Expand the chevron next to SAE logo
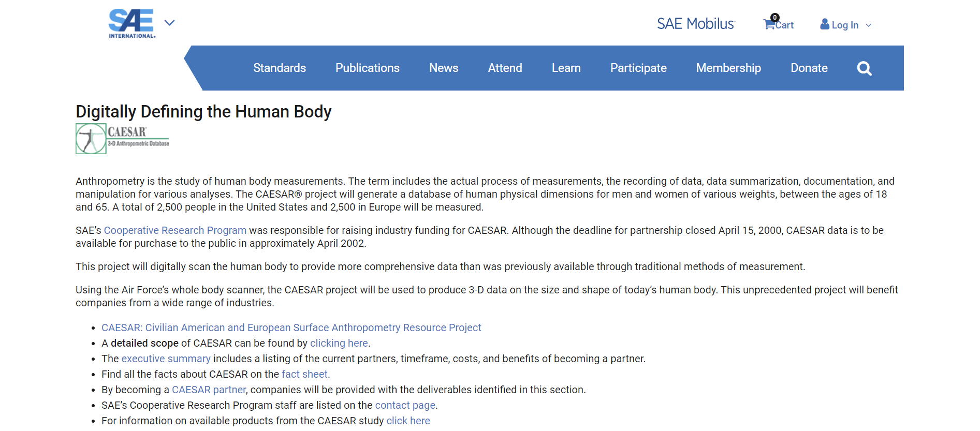980x431 pixels. click(x=169, y=23)
